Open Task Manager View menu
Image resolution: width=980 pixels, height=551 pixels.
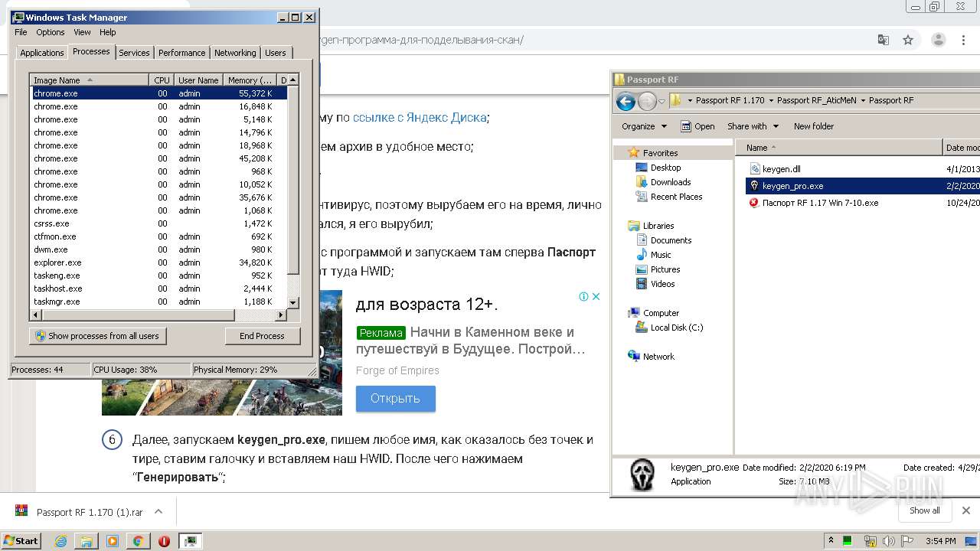click(82, 32)
